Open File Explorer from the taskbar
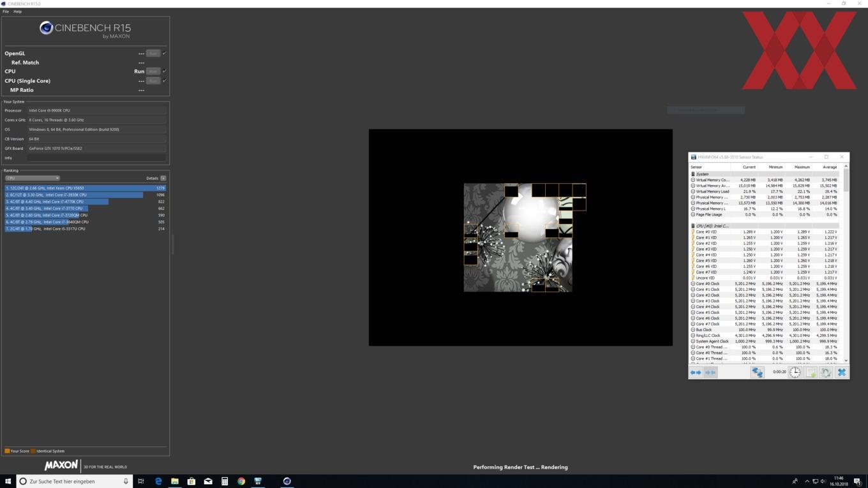The height and width of the screenshot is (488, 868). [174, 481]
